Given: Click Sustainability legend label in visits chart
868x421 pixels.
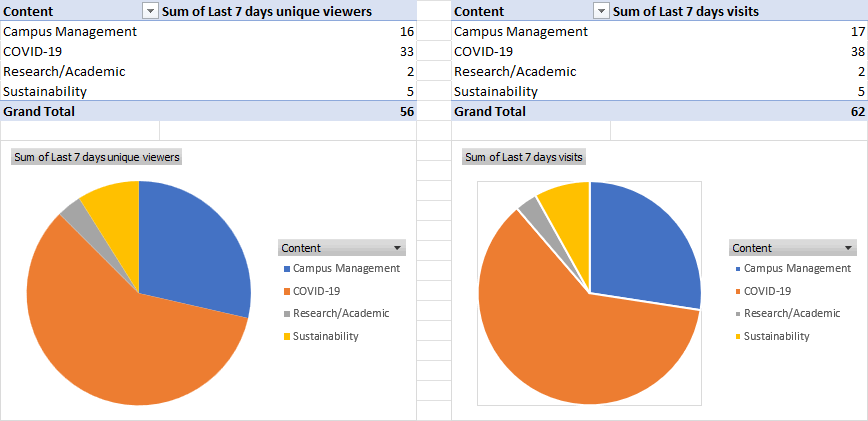Looking at the screenshot, I should (777, 336).
